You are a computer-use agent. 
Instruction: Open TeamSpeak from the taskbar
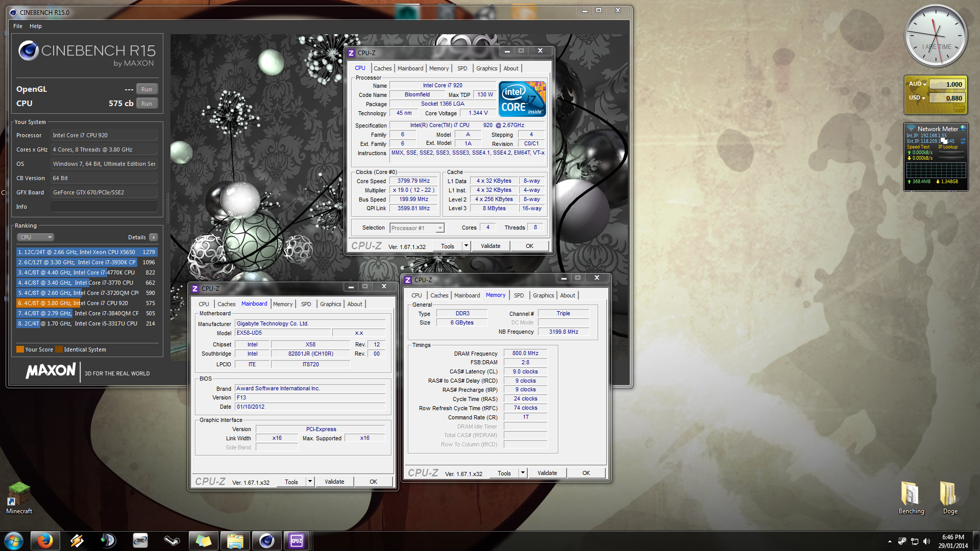point(108,541)
